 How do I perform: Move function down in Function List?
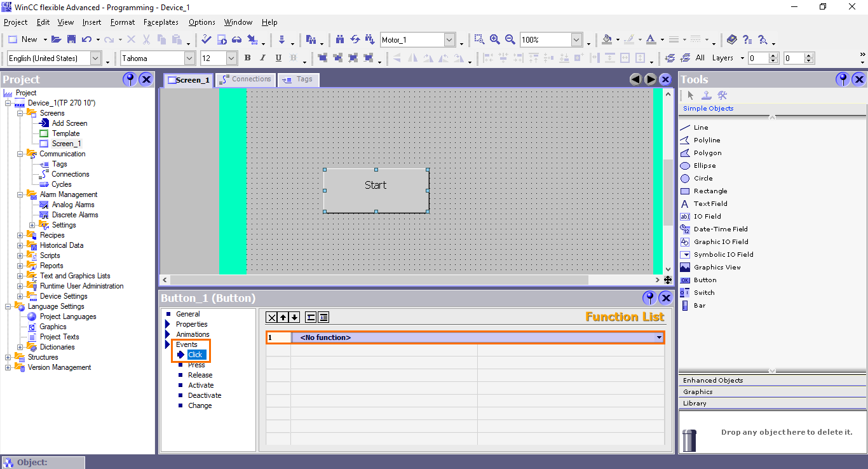[294, 318]
